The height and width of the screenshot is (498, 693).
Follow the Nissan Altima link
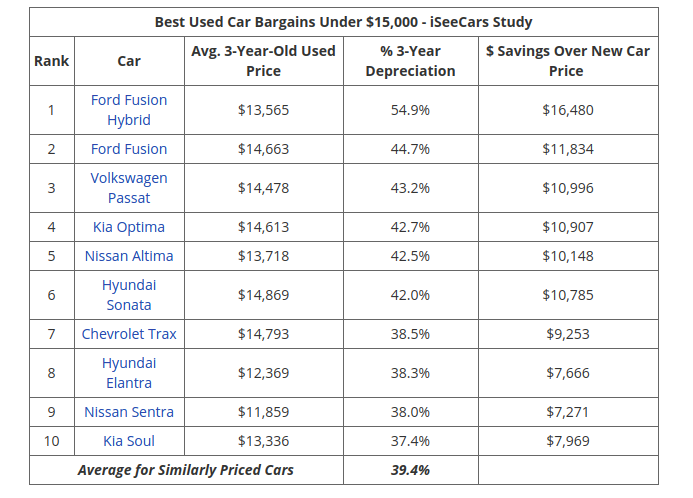(x=129, y=256)
